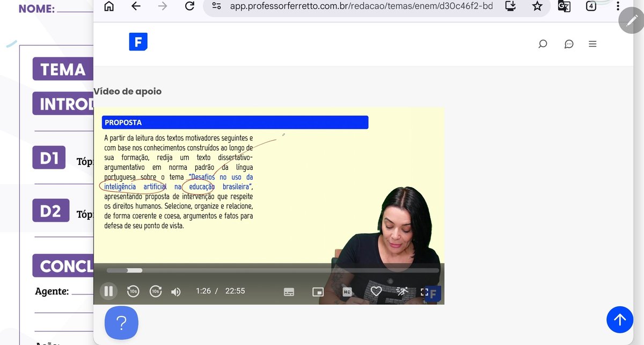Favorite the video with heart icon

tap(376, 291)
